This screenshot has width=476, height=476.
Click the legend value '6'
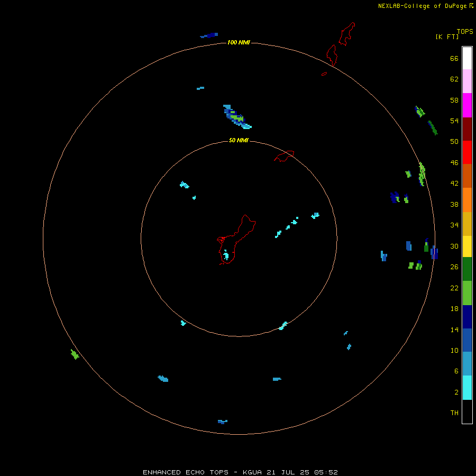(x=456, y=371)
